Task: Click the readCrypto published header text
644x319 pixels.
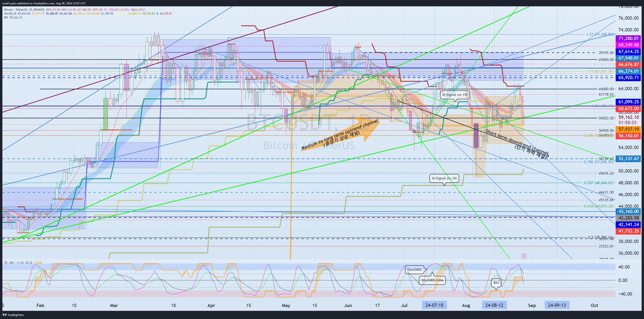Action: click(x=44, y=3)
